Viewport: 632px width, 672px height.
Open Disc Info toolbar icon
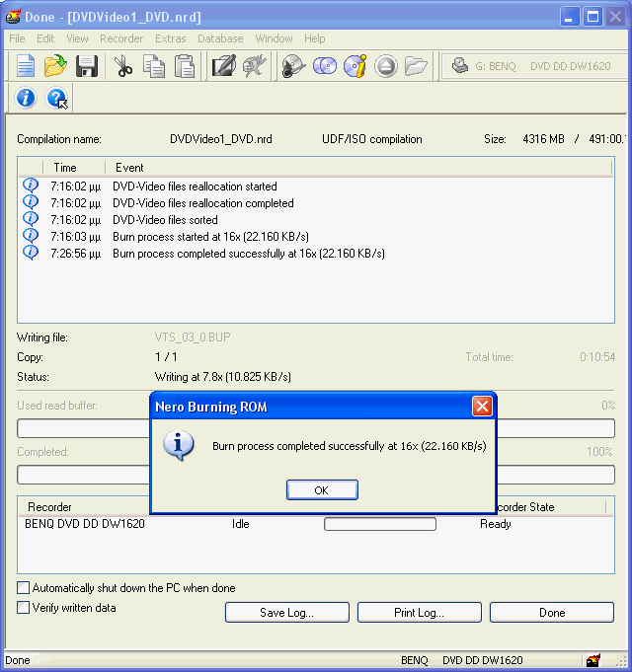[355, 66]
